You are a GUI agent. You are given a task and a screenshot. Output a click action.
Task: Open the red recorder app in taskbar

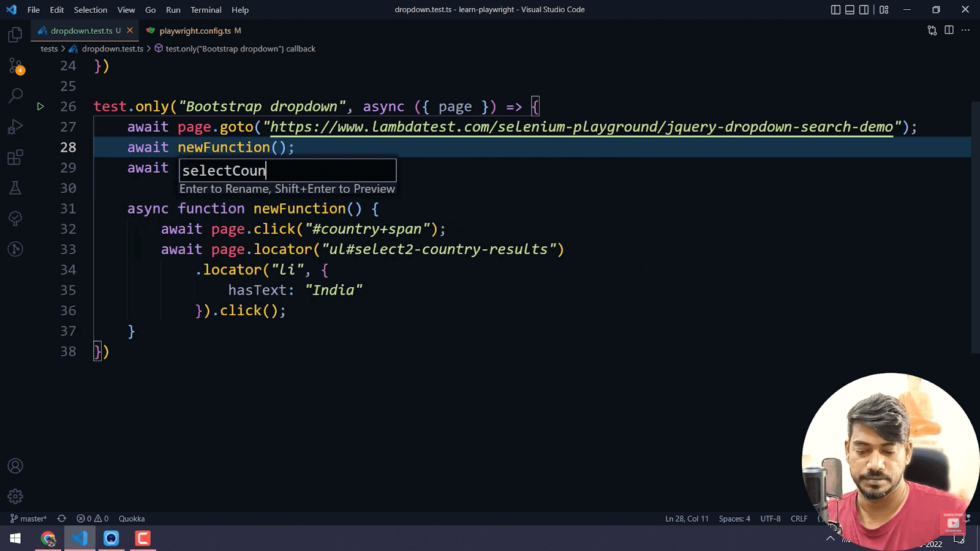pos(143,539)
